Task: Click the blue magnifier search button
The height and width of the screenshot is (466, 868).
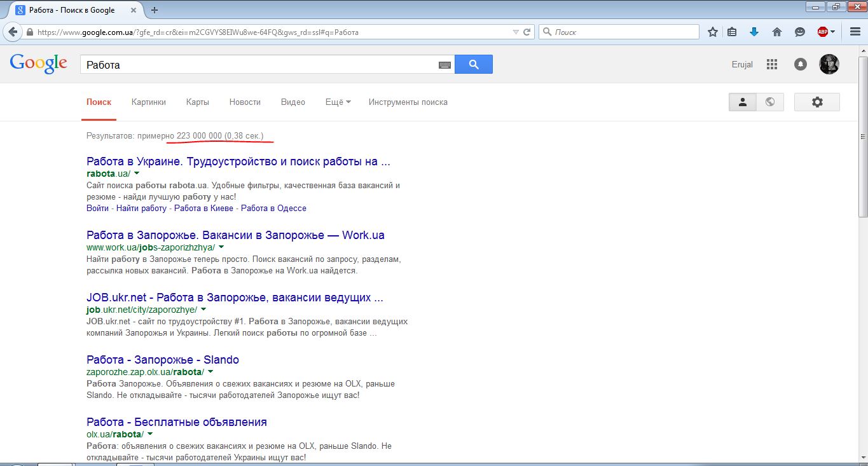Action: (474, 64)
